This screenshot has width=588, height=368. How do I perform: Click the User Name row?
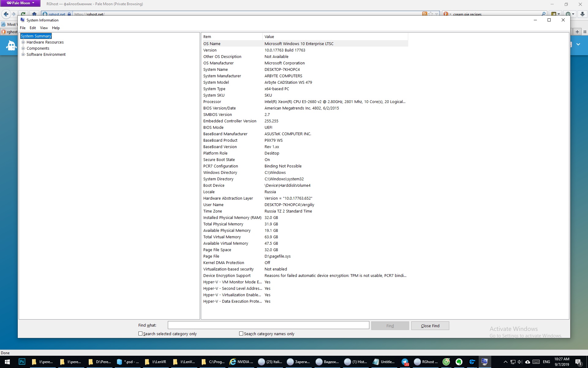coord(305,205)
